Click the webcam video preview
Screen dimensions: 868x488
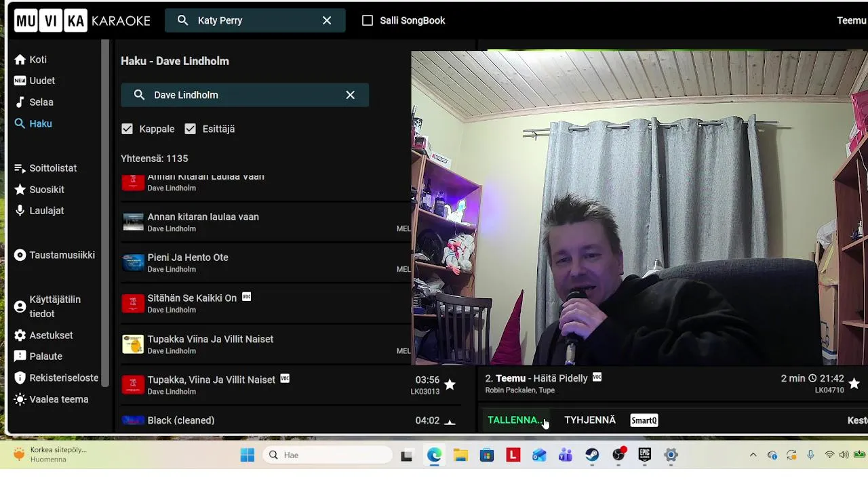(x=639, y=208)
